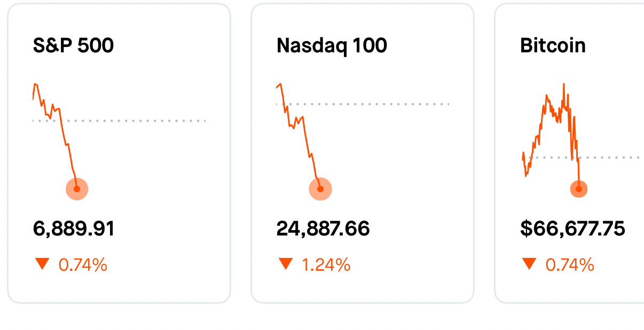Click the Nasdaq 100 down triangle icon
This screenshot has width=644, height=330.
[x=286, y=264]
